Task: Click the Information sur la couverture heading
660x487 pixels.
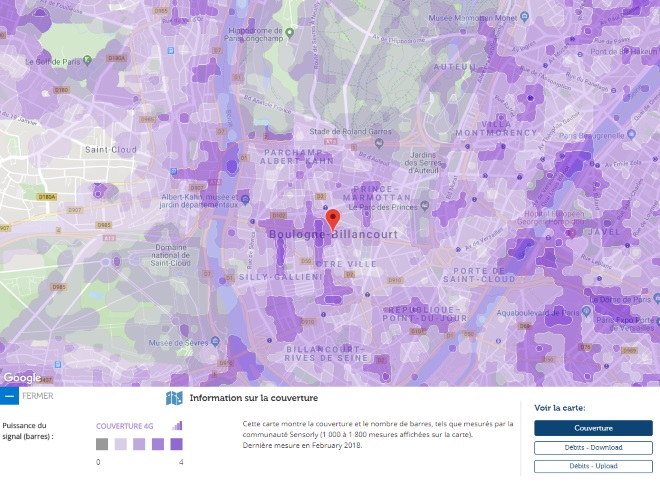Action: pos(254,398)
